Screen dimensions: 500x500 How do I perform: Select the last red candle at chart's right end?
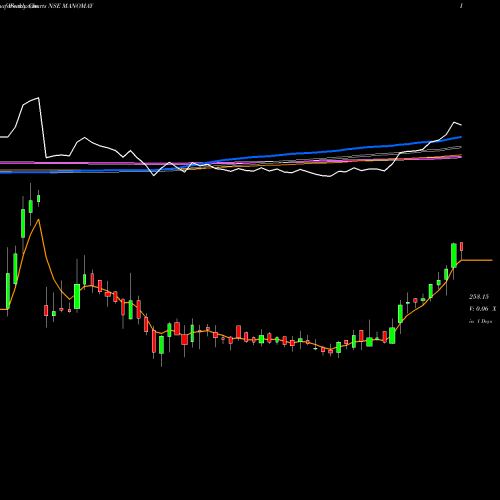click(x=462, y=247)
